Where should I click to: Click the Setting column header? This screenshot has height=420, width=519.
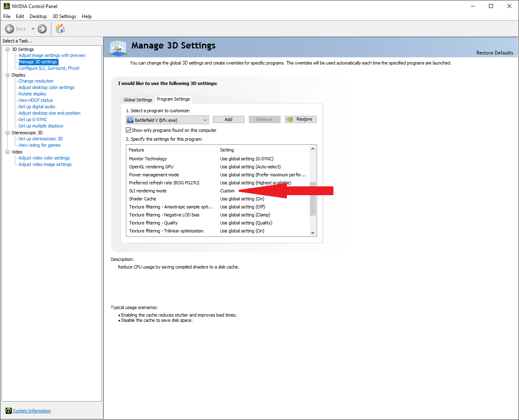[x=264, y=150]
